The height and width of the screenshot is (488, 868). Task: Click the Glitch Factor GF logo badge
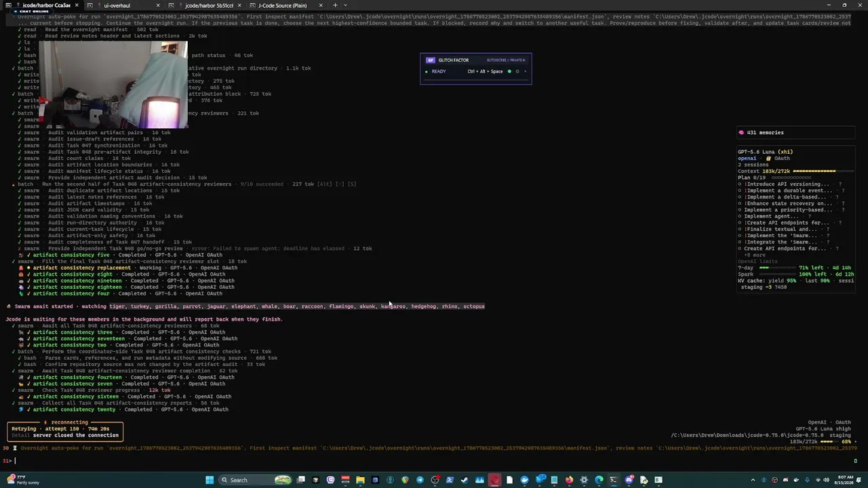(430, 60)
